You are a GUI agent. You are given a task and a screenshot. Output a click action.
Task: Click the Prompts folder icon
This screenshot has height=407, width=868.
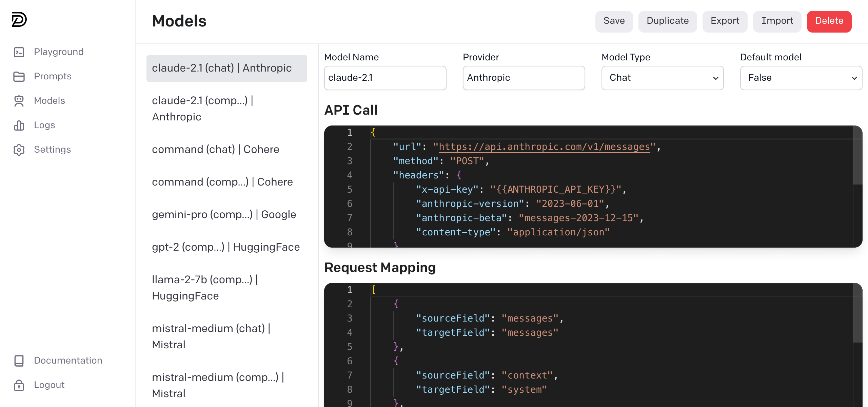click(19, 76)
